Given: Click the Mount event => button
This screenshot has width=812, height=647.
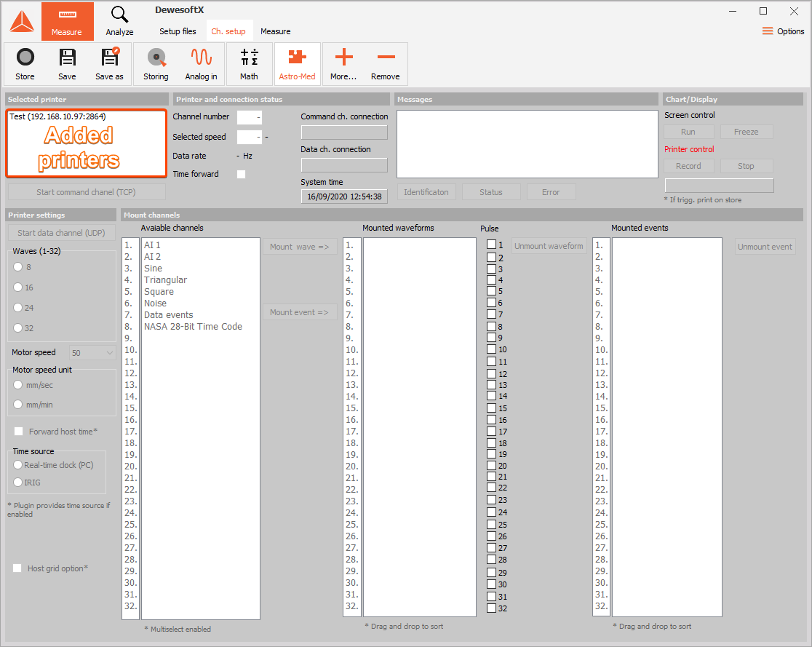Looking at the screenshot, I should (300, 312).
